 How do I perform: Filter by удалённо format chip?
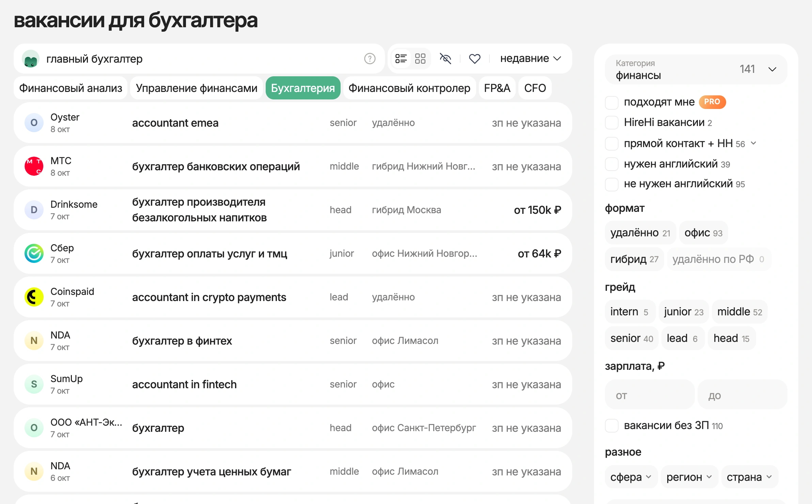pos(640,233)
